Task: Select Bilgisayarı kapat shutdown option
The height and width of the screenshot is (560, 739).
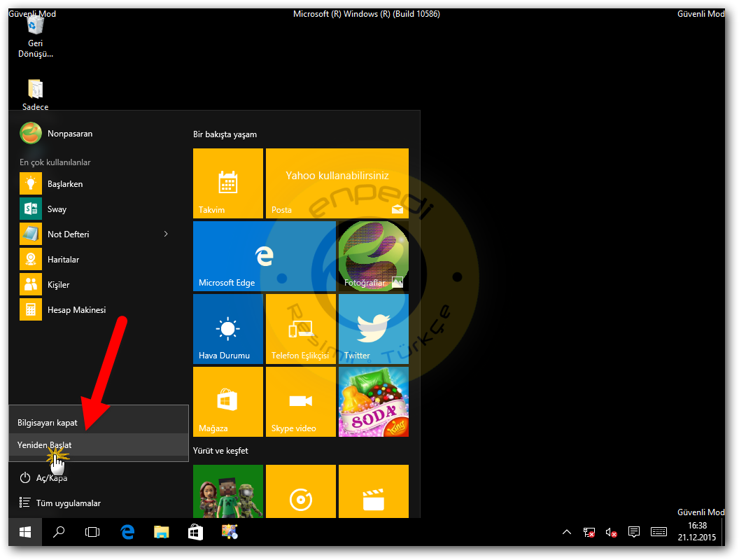Action: (x=99, y=422)
